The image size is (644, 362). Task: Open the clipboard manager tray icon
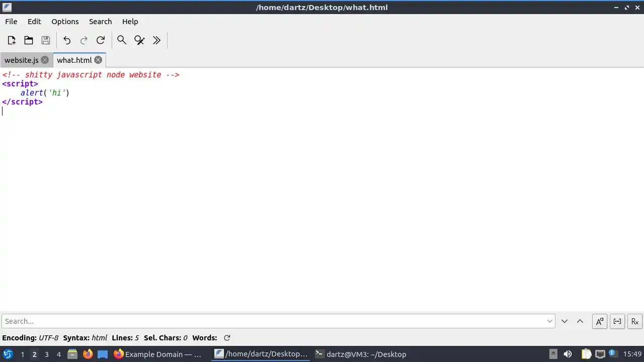tap(586, 354)
